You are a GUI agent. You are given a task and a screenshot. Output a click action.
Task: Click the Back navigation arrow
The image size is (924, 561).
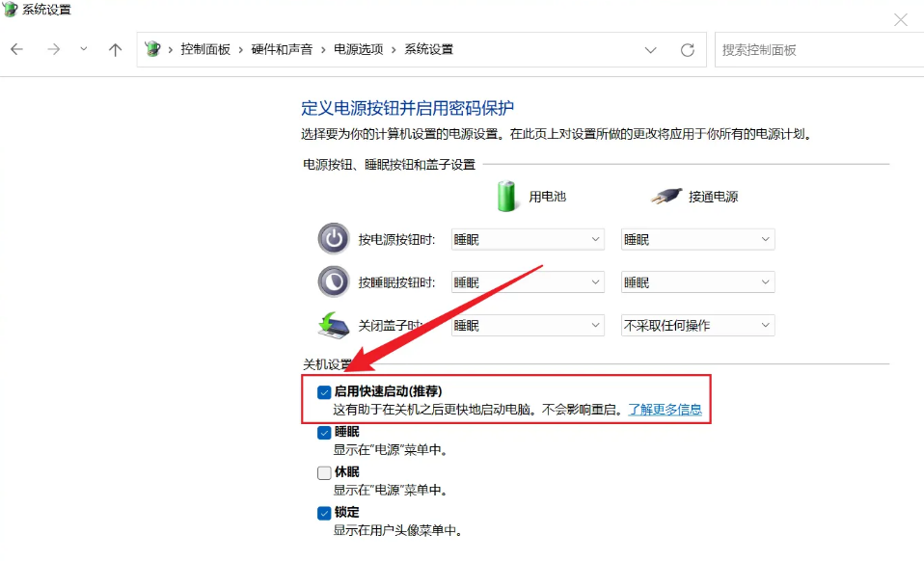[17, 50]
